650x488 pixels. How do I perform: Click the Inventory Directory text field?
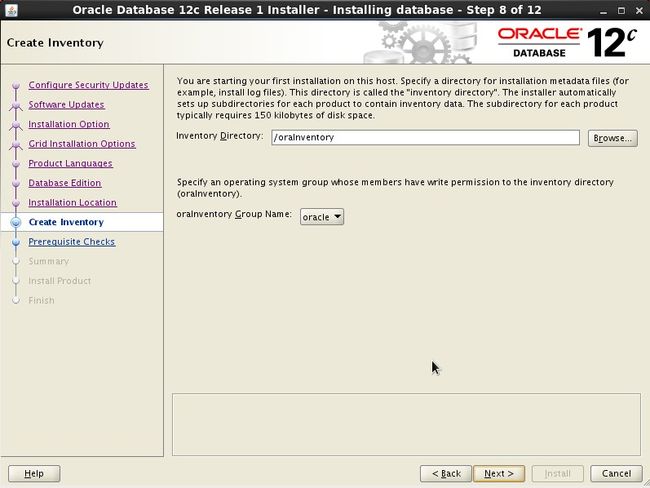click(424, 138)
